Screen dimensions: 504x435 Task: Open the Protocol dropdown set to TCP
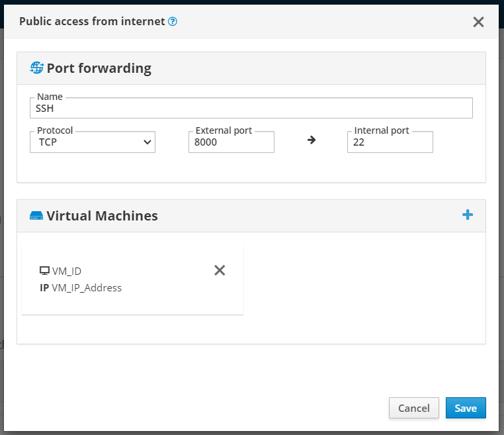(93, 142)
